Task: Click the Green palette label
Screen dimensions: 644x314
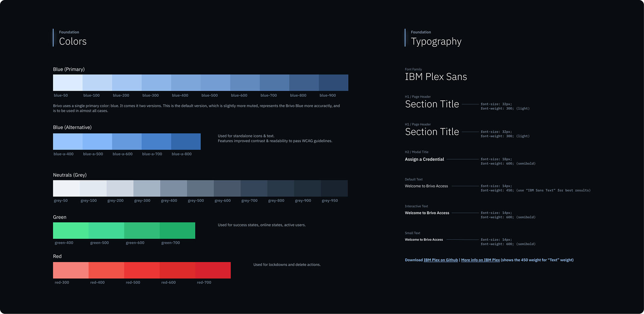Action: (x=60, y=217)
